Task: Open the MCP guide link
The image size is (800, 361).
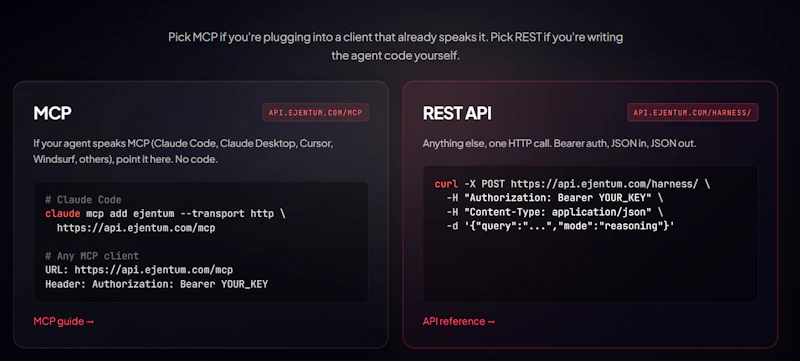Action: pos(64,321)
